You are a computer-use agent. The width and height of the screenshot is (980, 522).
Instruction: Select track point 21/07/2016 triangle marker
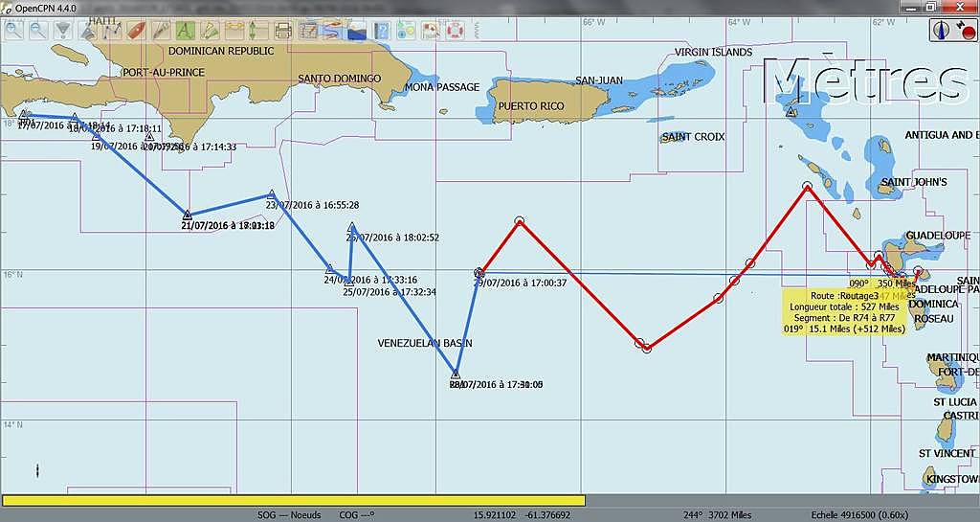pos(187,216)
